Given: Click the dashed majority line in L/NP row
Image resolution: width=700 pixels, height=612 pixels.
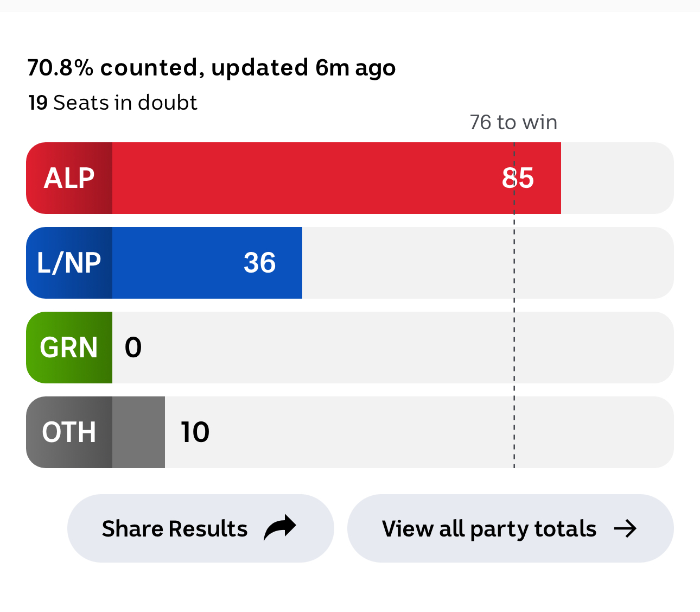Looking at the screenshot, I should coord(514,263).
